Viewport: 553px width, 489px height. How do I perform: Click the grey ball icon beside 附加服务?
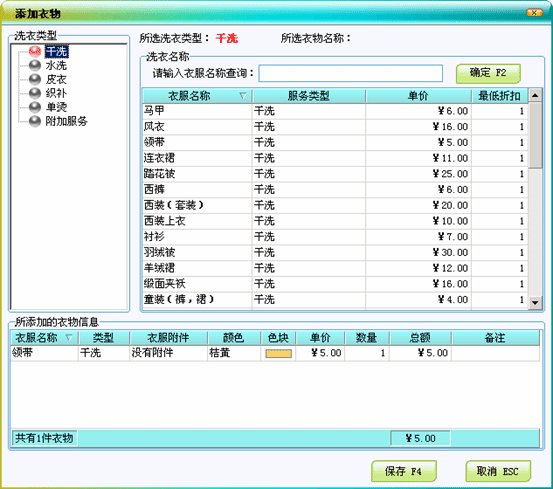pos(35,121)
